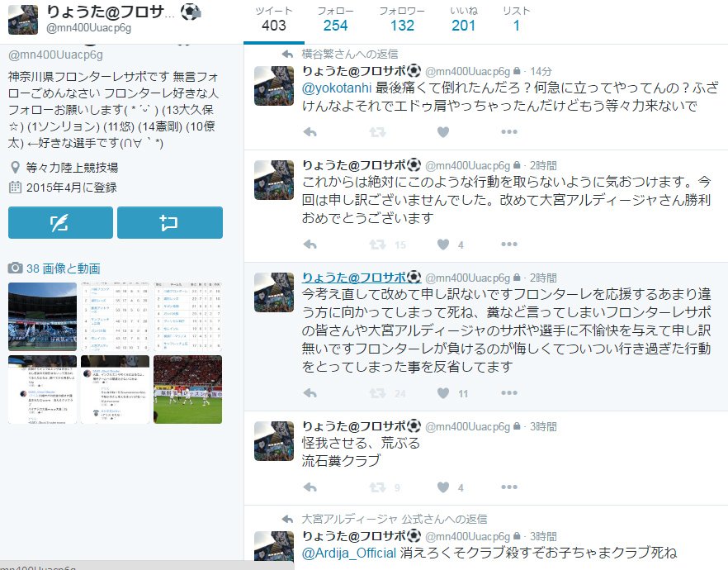Click the @yokotanhi mention link
Image resolution: width=728 pixels, height=570 pixels.
pos(337,88)
